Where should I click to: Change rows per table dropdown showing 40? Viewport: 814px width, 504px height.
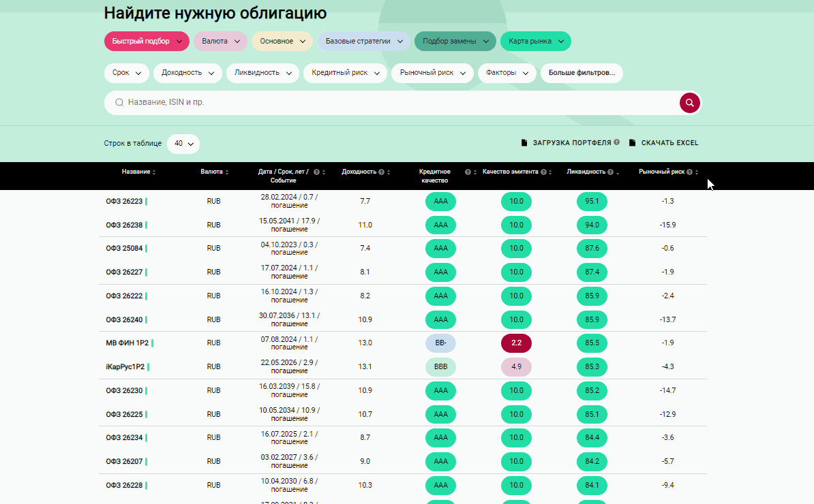(x=183, y=144)
